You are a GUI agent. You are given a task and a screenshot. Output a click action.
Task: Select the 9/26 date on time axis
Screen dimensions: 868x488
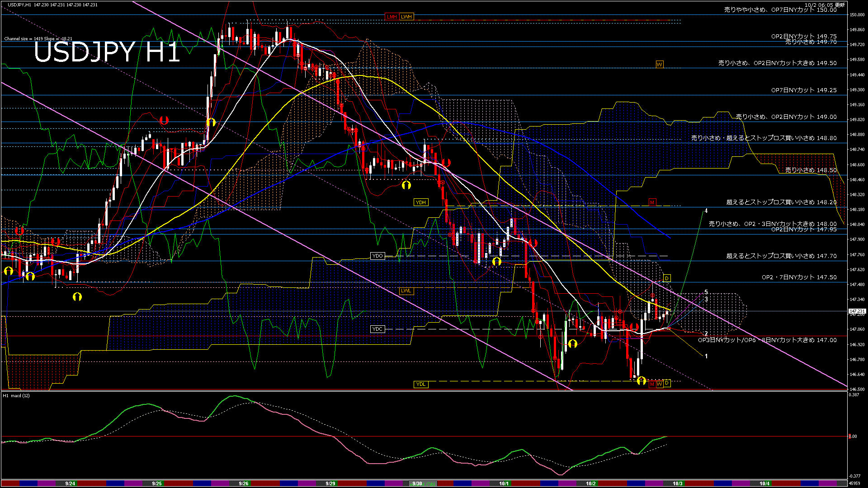coord(243,483)
